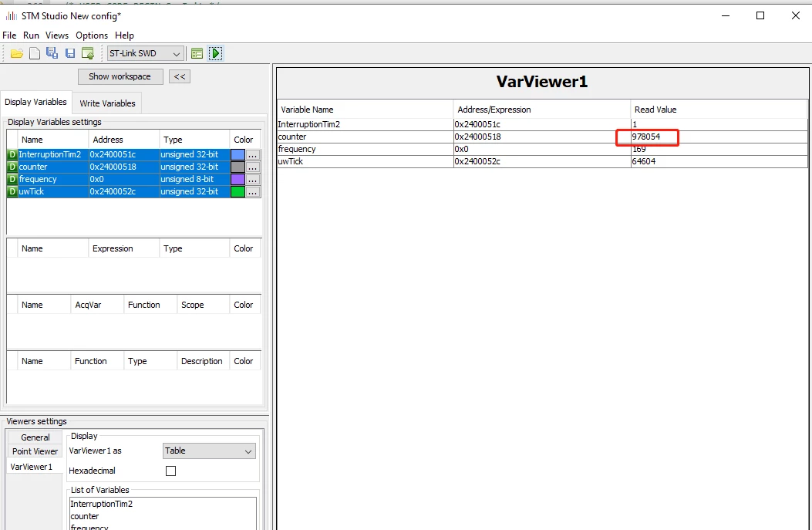Click the uwTick row name in VarViewer1
Screen dimensions: 812x530
click(291, 162)
